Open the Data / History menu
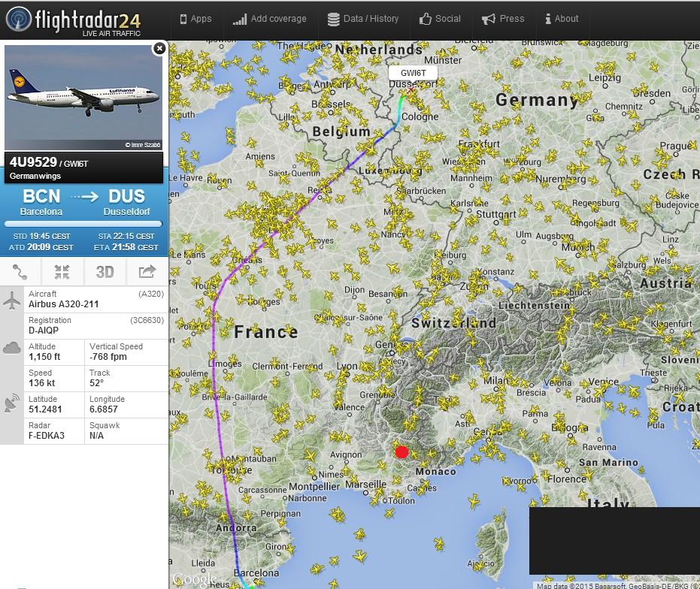The image size is (700, 589). pyautogui.click(x=363, y=19)
